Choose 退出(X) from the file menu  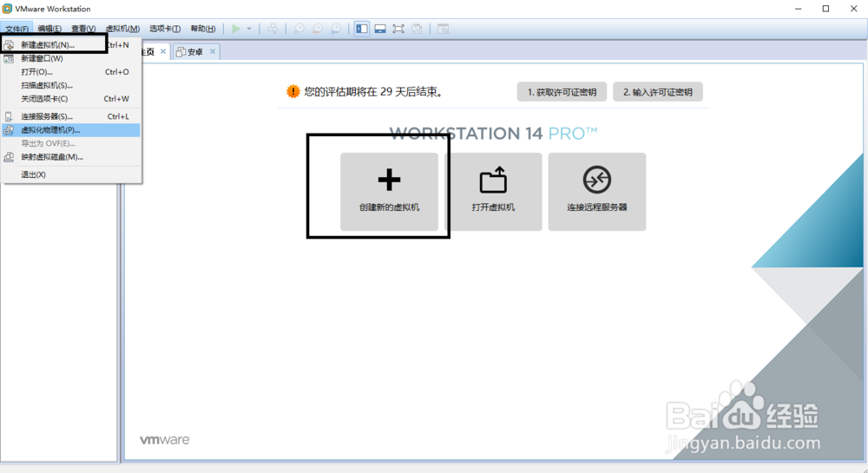click(x=71, y=174)
